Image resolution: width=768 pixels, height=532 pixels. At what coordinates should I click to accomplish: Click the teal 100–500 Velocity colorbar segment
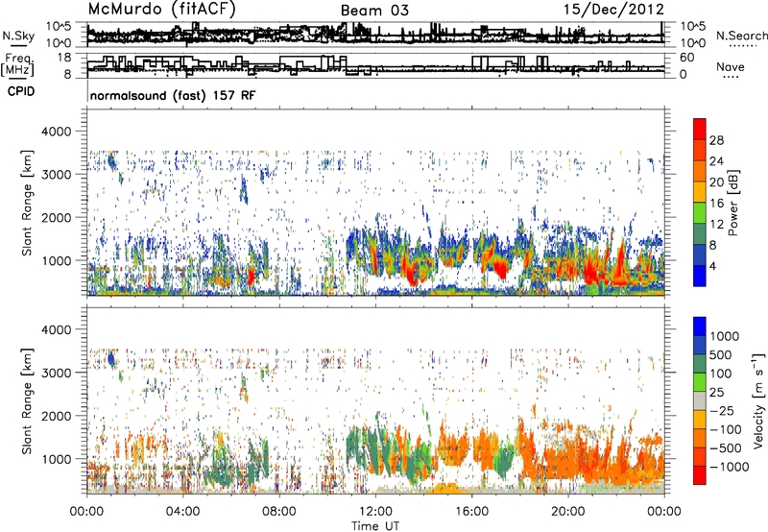pyautogui.click(x=700, y=364)
